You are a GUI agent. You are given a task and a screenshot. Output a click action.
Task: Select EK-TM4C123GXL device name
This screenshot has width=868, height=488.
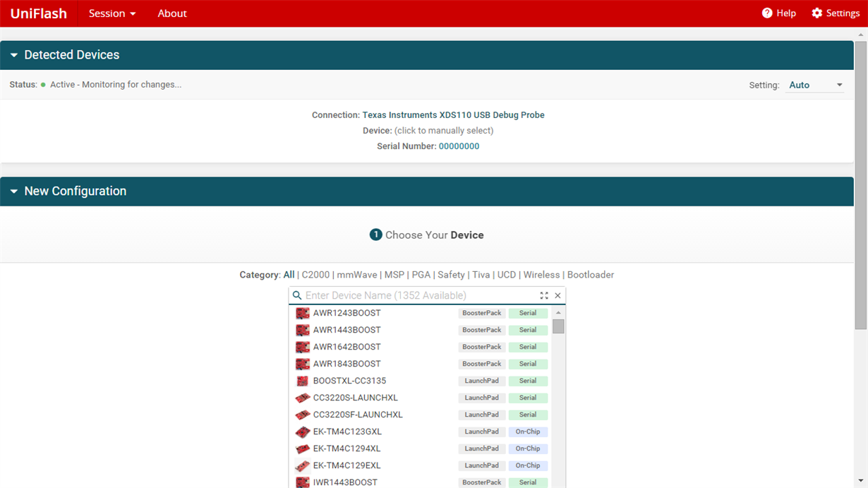click(x=347, y=432)
